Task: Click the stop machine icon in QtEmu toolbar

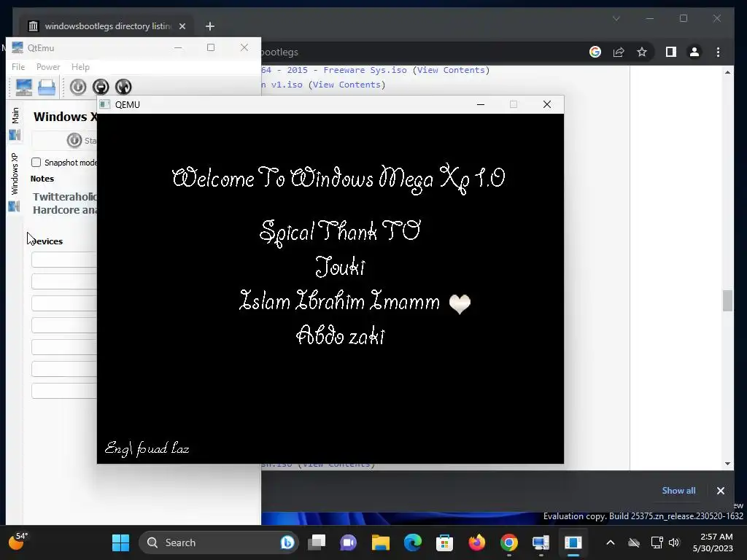Action: tap(101, 87)
